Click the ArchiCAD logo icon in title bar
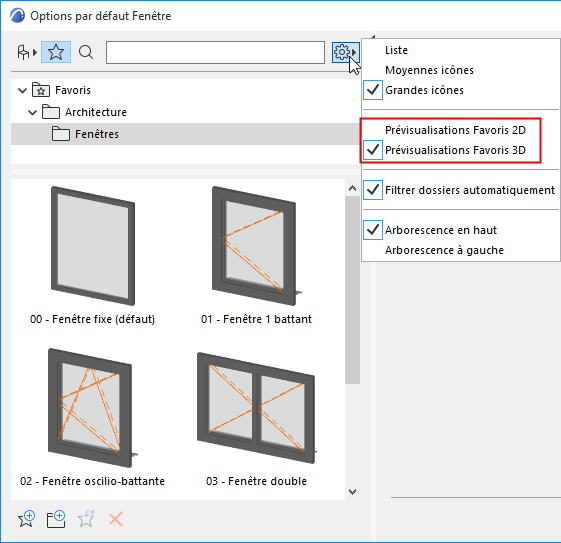The width and height of the screenshot is (561, 543). point(18,16)
